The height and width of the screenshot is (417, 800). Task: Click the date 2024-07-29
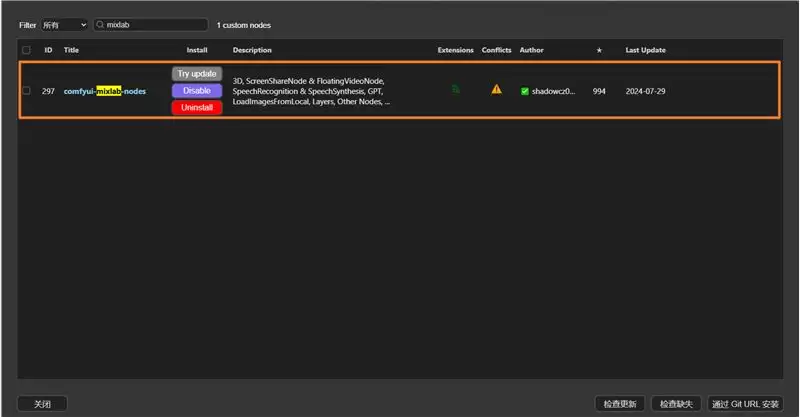pos(645,91)
